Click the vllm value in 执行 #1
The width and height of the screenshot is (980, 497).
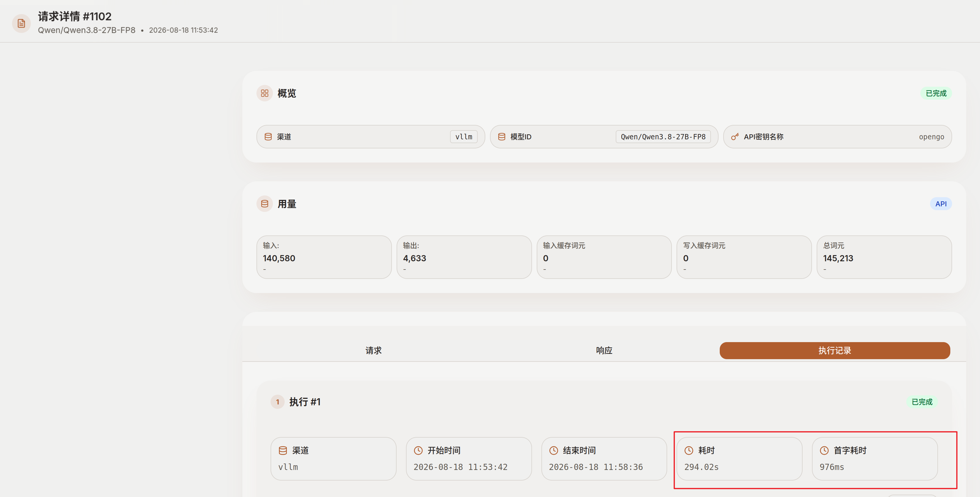pos(288,467)
